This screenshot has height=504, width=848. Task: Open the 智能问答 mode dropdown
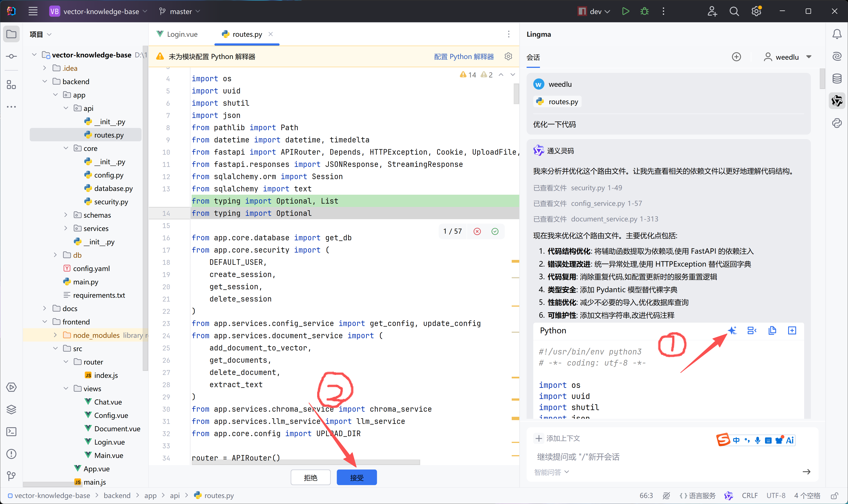click(x=551, y=472)
